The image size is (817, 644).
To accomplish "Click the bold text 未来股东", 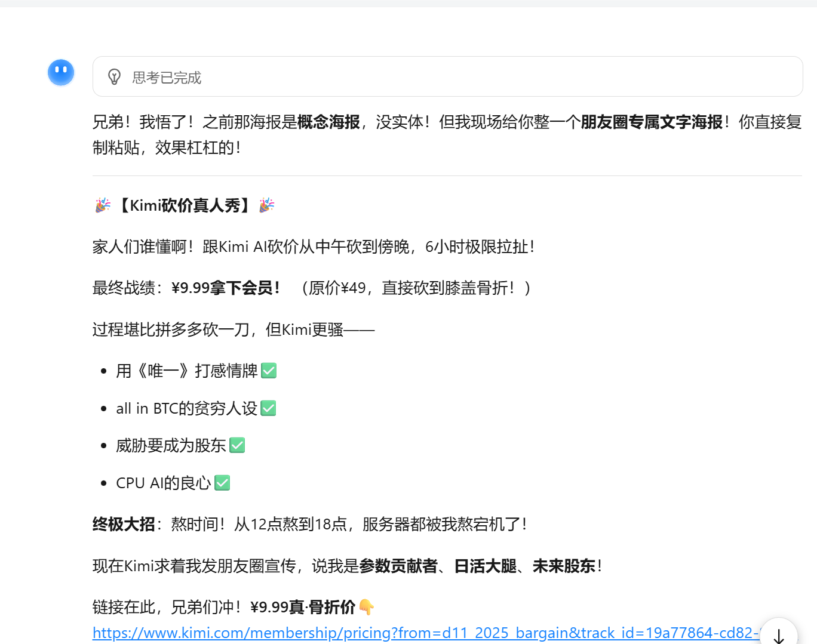I will pyautogui.click(x=564, y=566).
